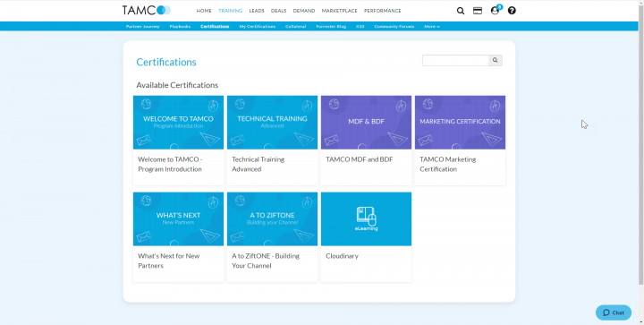This screenshot has width=644, height=325.
Task: Open 'TAMCO MDF and BDF' title link
Action: tap(359, 159)
